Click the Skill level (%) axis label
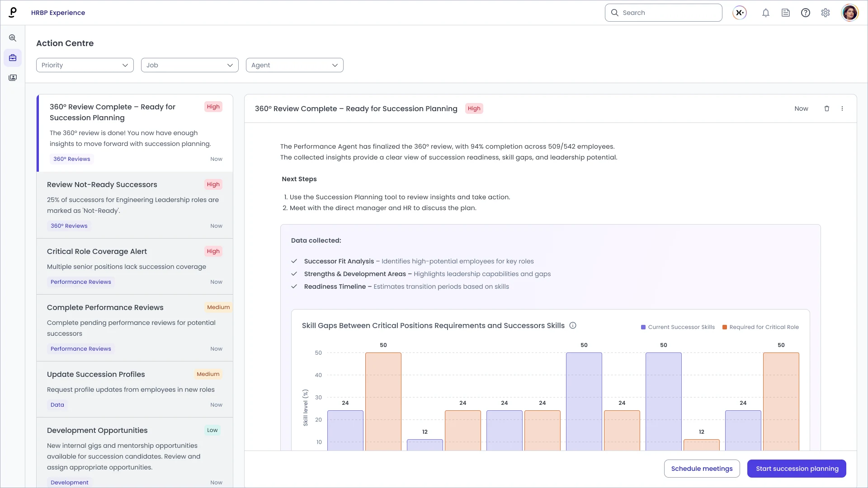 click(306, 408)
